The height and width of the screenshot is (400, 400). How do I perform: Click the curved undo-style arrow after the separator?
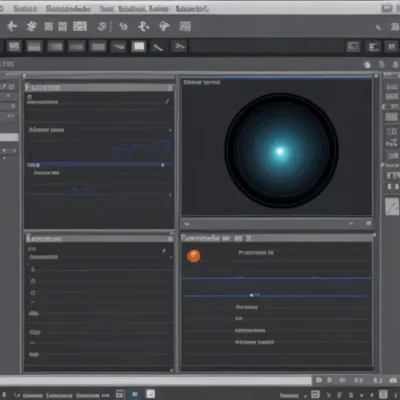123,26
